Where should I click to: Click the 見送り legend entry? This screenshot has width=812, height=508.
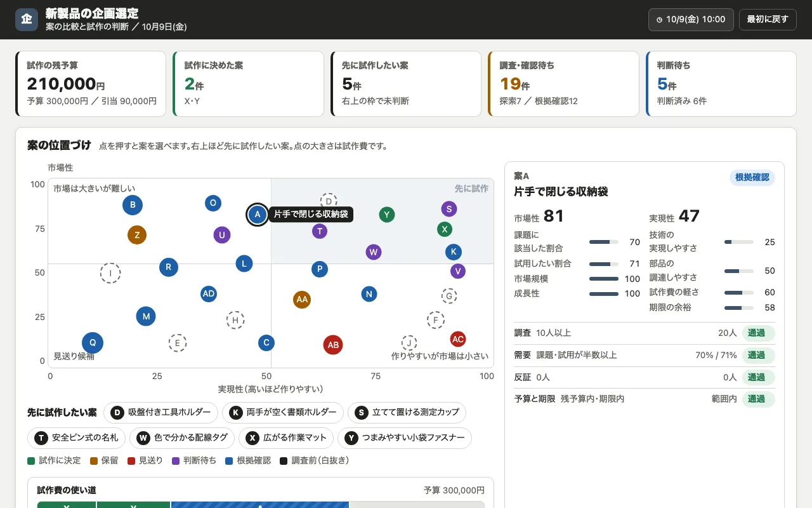pyautogui.click(x=145, y=460)
